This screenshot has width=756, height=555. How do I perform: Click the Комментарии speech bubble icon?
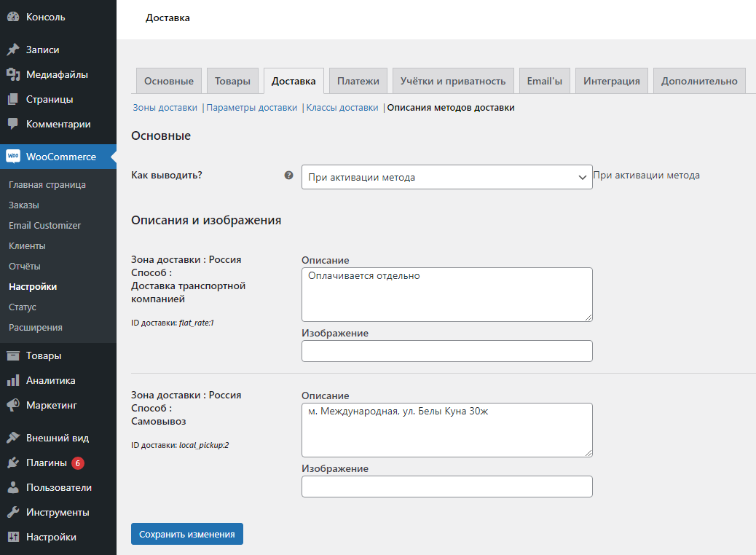pos(14,124)
